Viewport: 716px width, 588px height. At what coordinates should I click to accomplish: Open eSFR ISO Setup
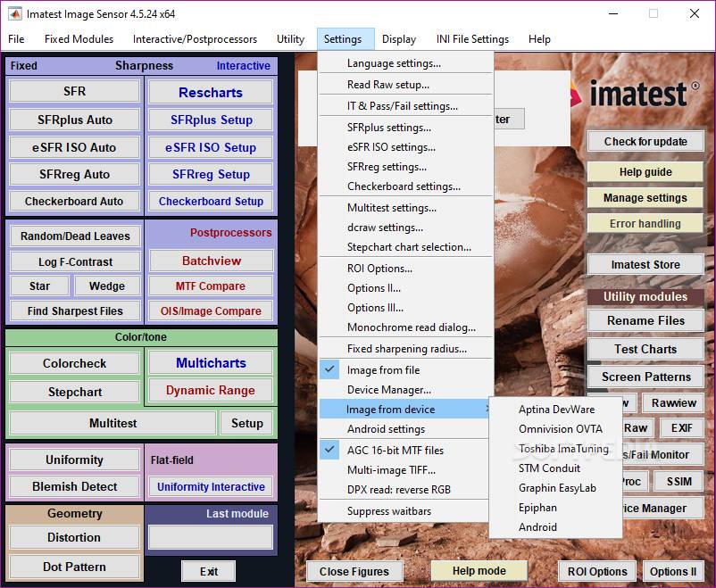[211, 147]
